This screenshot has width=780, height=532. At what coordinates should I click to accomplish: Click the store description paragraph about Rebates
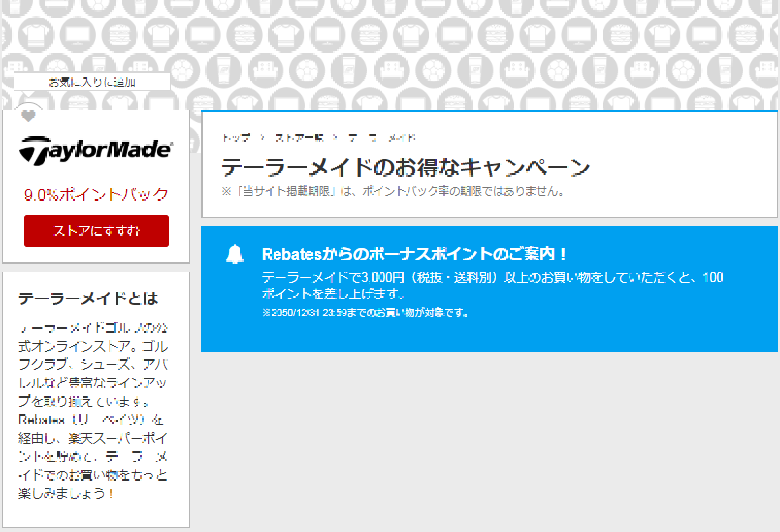point(94,411)
